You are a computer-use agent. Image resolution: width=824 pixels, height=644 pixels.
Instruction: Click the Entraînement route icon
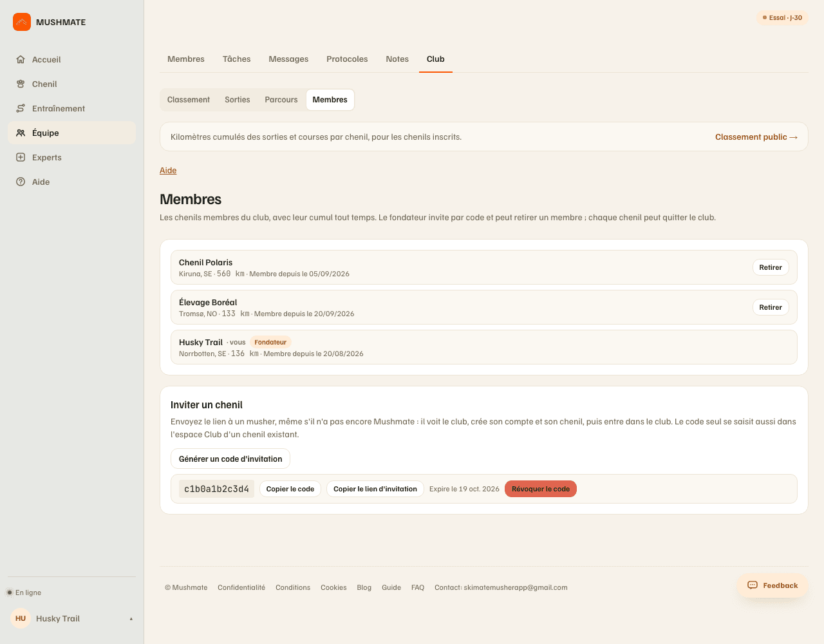pos(21,108)
